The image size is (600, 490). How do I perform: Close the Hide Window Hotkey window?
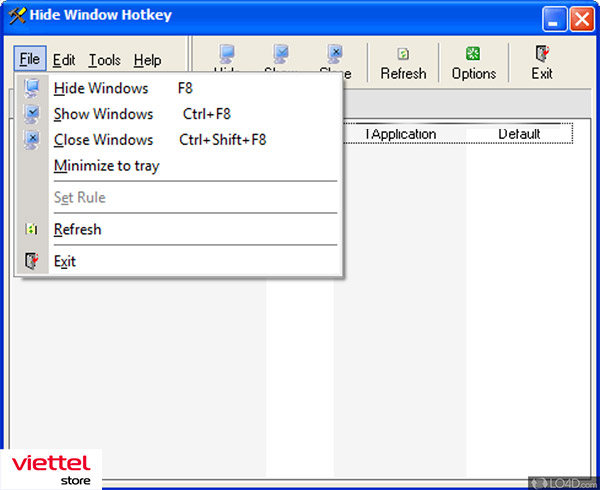click(582, 19)
